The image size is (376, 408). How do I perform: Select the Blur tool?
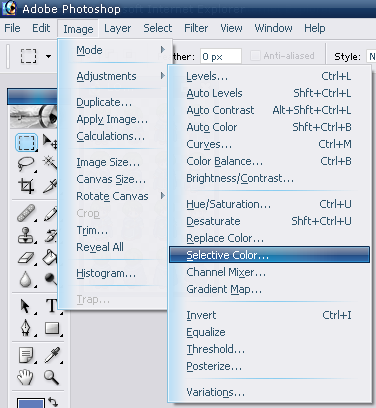26,279
